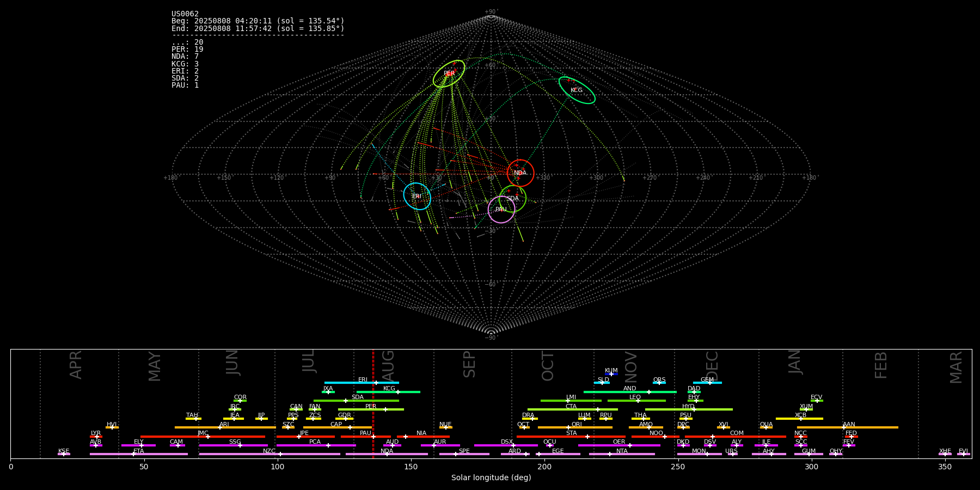The height and width of the screenshot is (490, 980).
Task: Click the PER radiant ellipse on sky map
Action: tap(449, 73)
